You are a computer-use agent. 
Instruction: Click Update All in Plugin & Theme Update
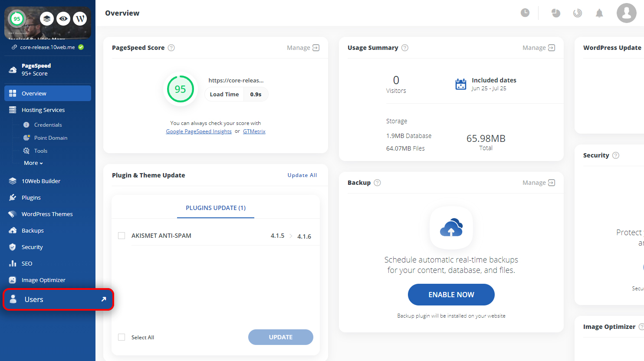(x=302, y=175)
